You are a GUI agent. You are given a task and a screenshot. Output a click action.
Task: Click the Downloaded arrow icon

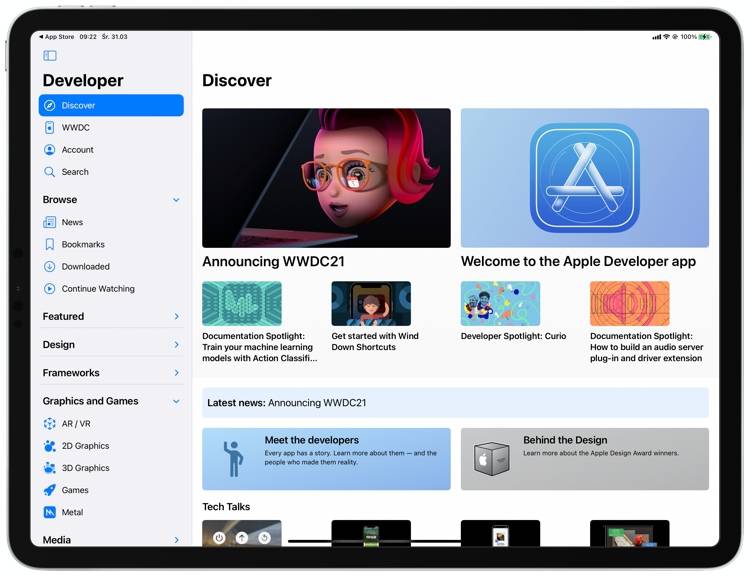(x=49, y=266)
